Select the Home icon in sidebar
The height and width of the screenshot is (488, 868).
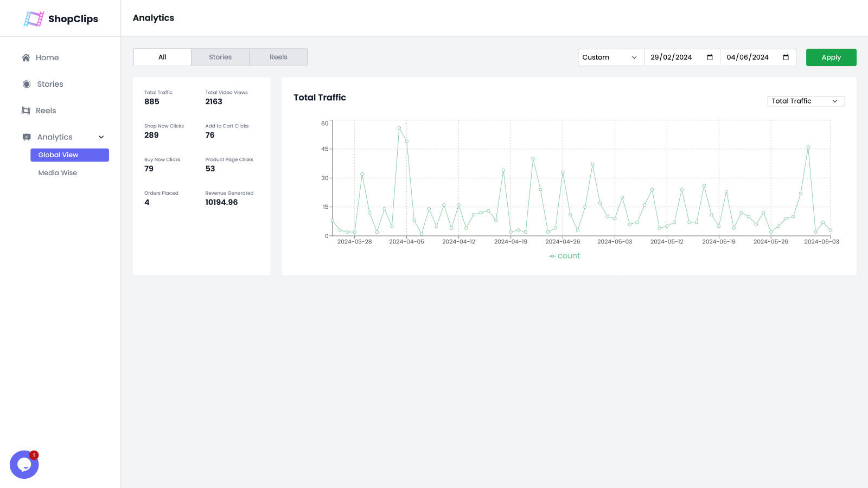coord(25,57)
